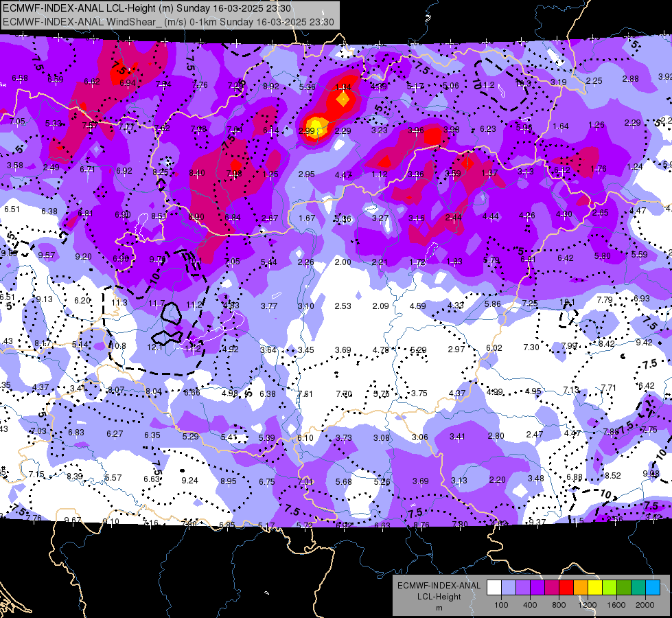This screenshot has width=672, height=618.
Task: Click the legend label "800"
Action: point(559,605)
